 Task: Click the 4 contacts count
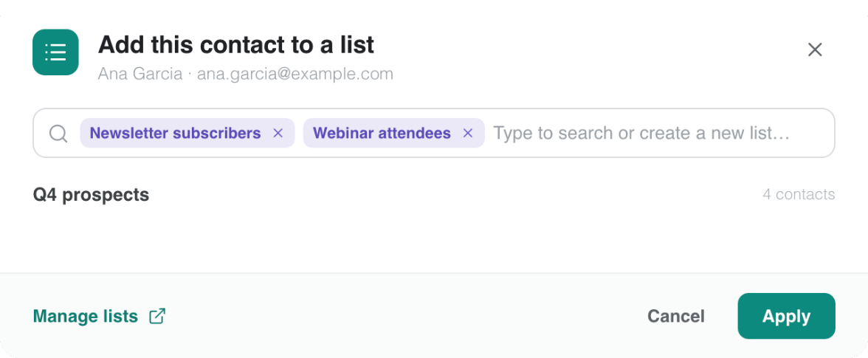(799, 195)
